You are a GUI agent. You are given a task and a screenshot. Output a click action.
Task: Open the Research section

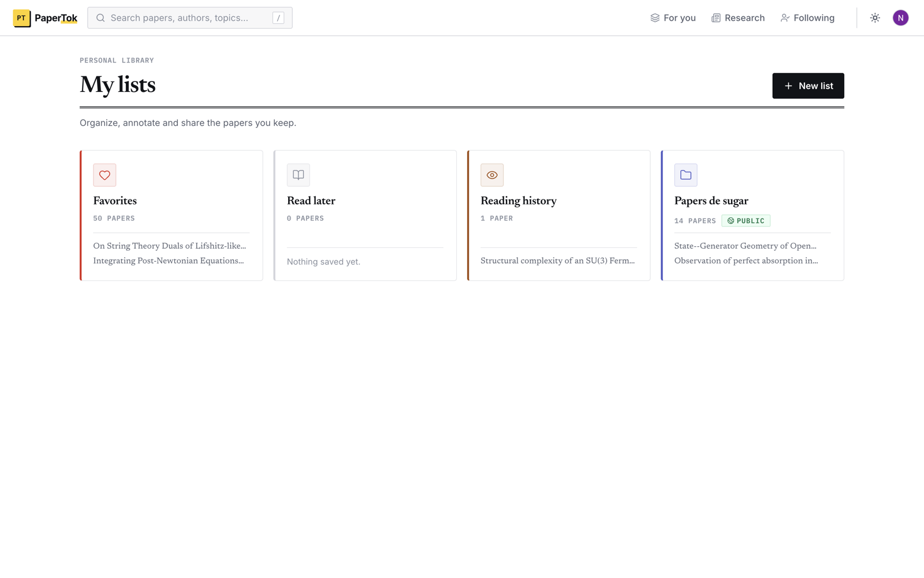coord(737,18)
